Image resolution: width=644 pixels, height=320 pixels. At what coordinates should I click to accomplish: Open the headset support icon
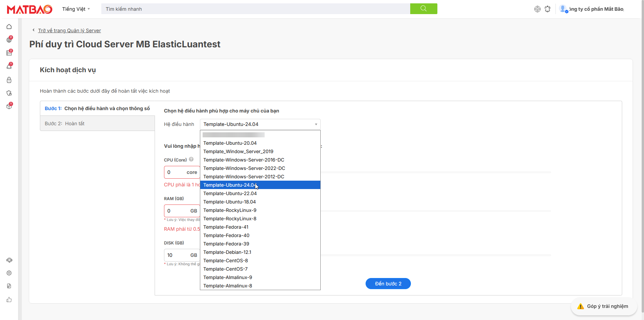(x=9, y=260)
